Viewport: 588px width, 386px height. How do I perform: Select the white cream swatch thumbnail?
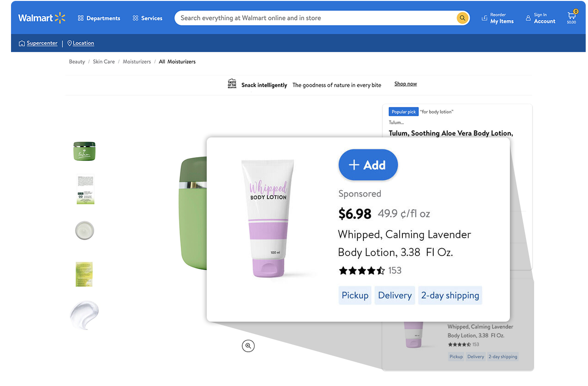(85, 315)
